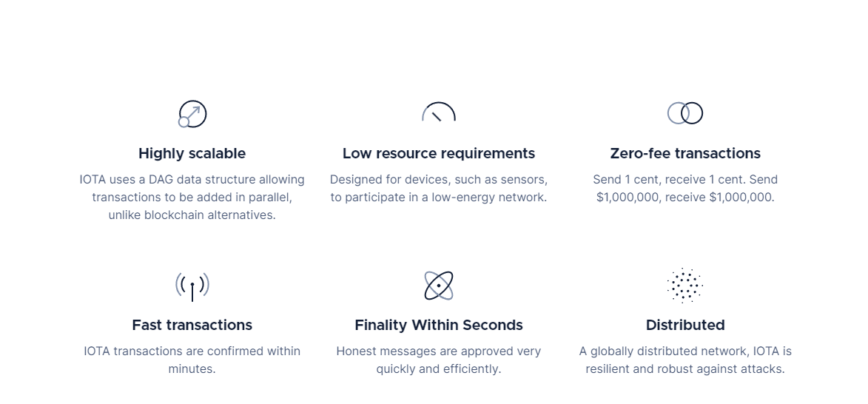Image resolution: width=868 pixels, height=404 pixels.
Task: Select the "Low resource requirements" heading
Action: coord(439,154)
